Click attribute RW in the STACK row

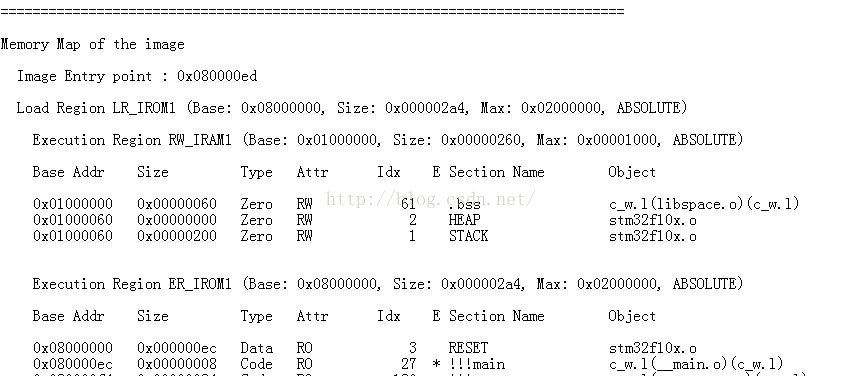304,236
